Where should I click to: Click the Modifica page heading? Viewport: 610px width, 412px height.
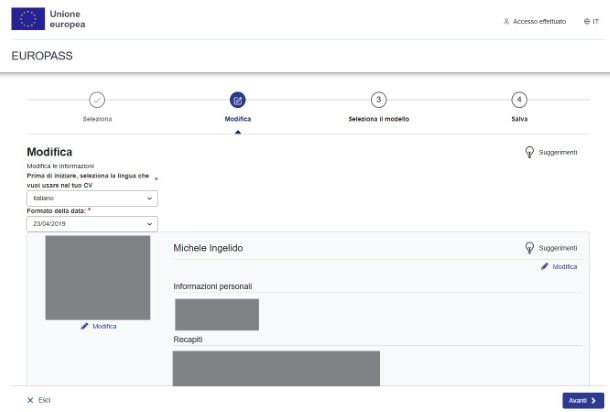pos(49,152)
